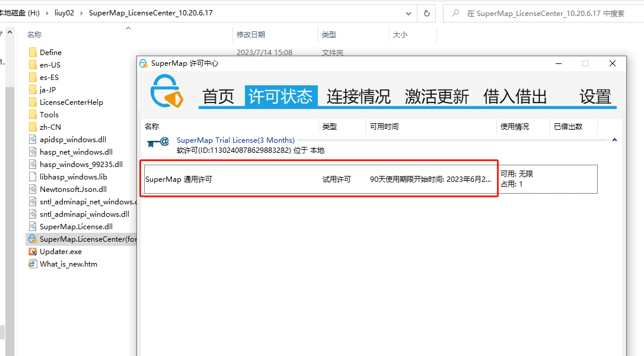The image size is (644, 356).
Task: Click the What_is_new.htm file icon
Action: click(x=33, y=264)
